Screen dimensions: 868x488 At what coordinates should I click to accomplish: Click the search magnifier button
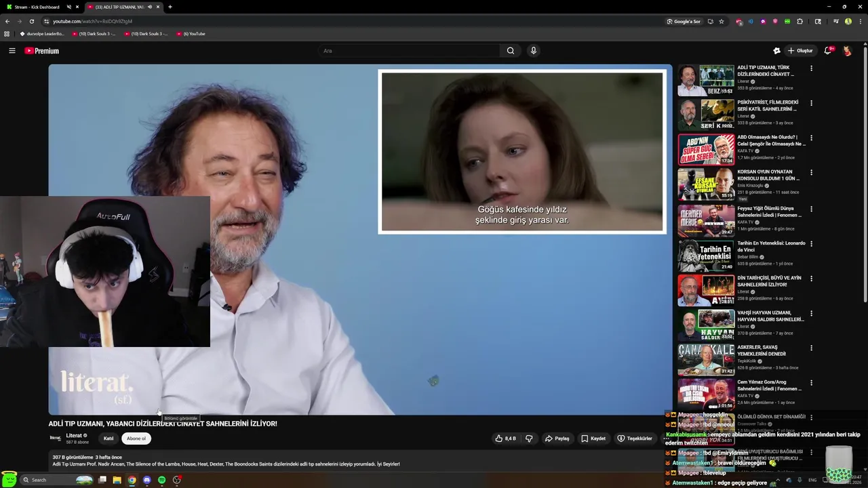click(x=511, y=51)
